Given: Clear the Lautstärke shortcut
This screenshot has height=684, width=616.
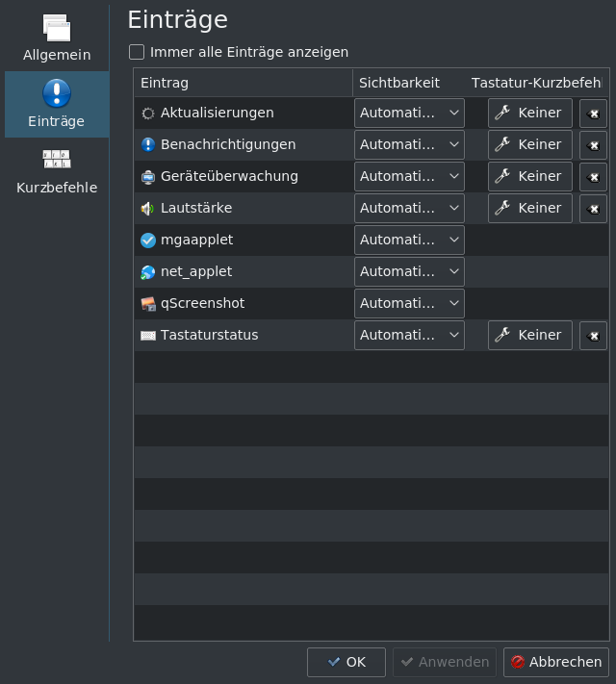Looking at the screenshot, I should (x=593, y=209).
